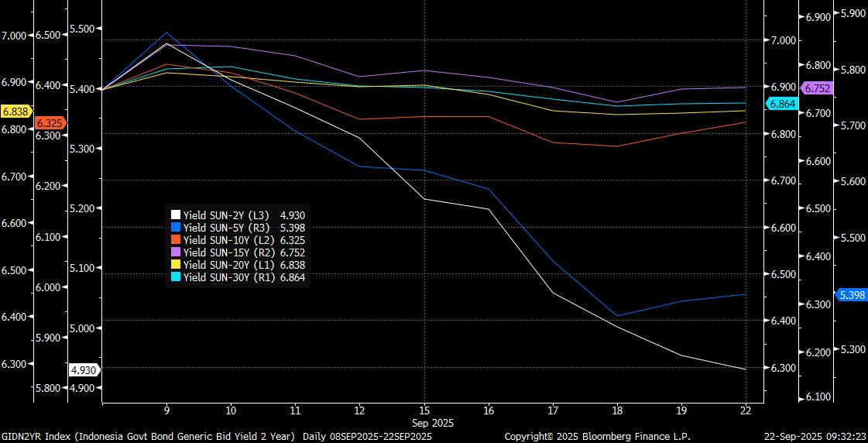This screenshot has width=868, height=443.
Task: Click the orange 6.325 axis value tag
Action: coord(50,123)
